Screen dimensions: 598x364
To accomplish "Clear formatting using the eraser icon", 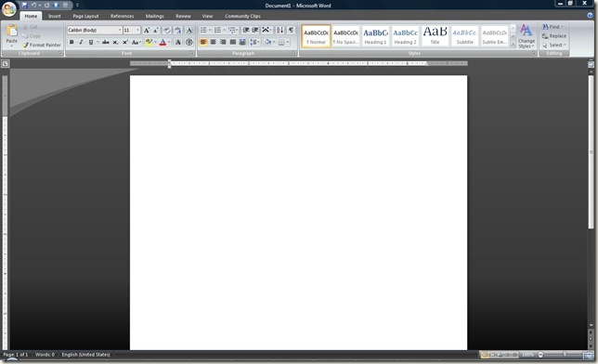I will [166, 30].
